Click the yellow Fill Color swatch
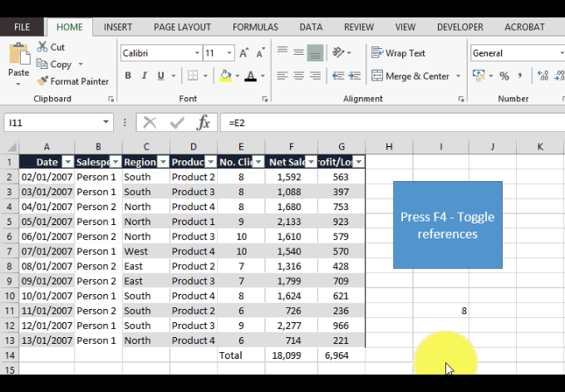Viewport: 565px width, 392px height. pos(225,76)
